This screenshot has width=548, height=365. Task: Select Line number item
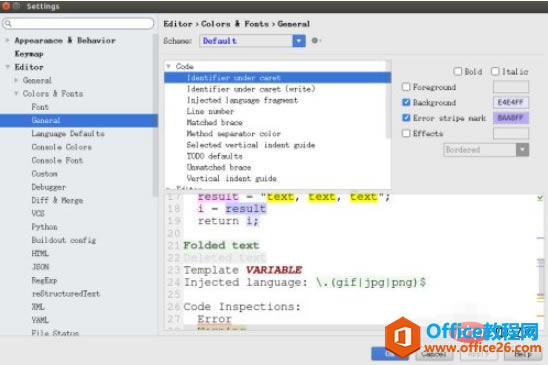point(210,111)
